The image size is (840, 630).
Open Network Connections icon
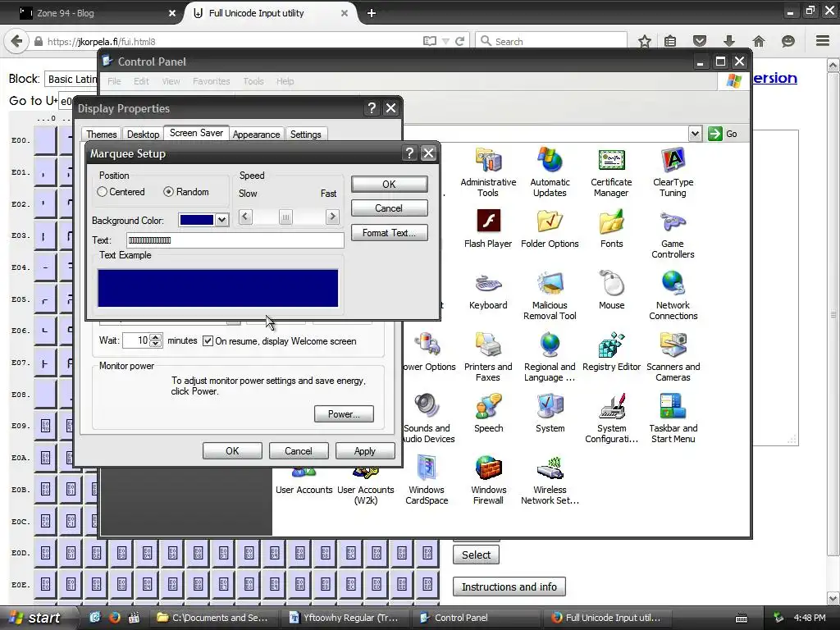[x=673, y=295]
